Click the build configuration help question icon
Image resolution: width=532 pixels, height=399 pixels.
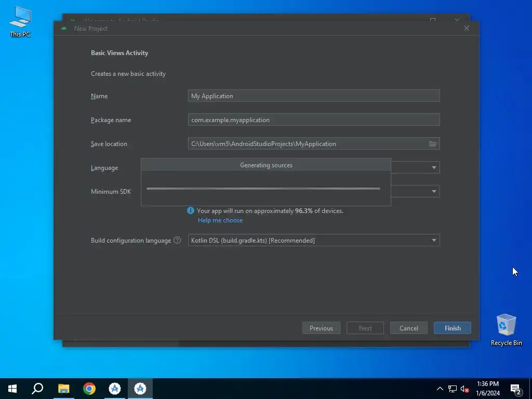(177, 240)
